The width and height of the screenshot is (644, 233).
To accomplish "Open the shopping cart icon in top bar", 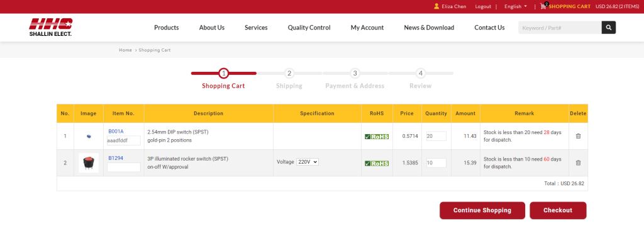I will point(543,6).
